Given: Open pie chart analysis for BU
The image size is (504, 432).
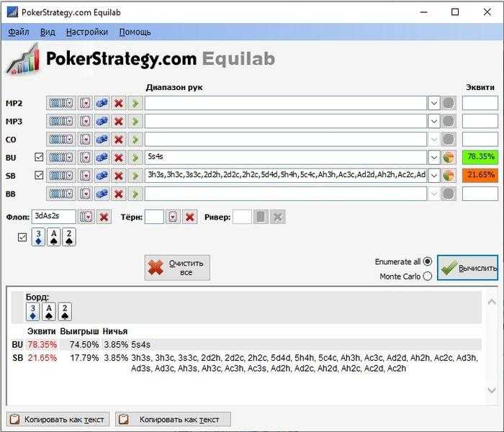Looking at the screenshot, I should [x=449, y=158].
